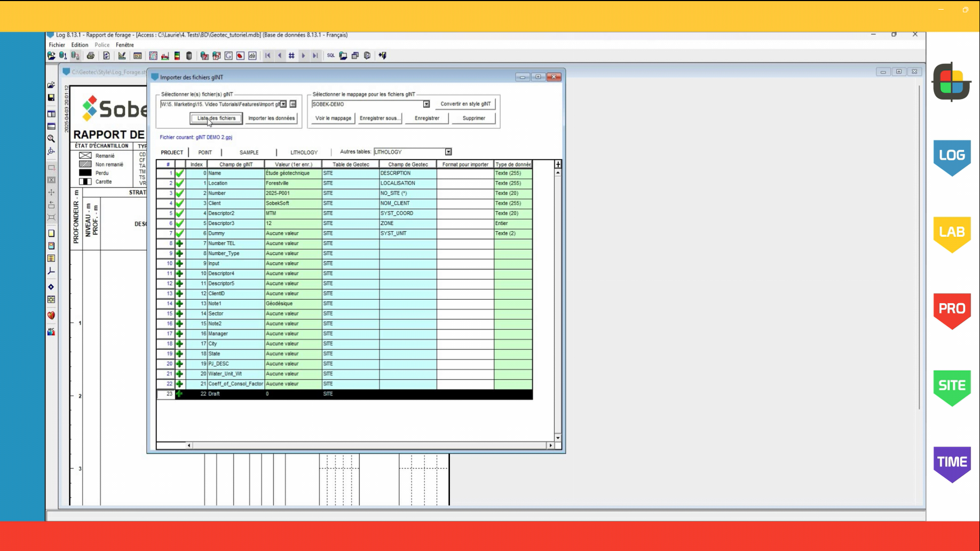The image size is (980, 551).
Task: Go to previous record arrow
Action: (280, 56)
